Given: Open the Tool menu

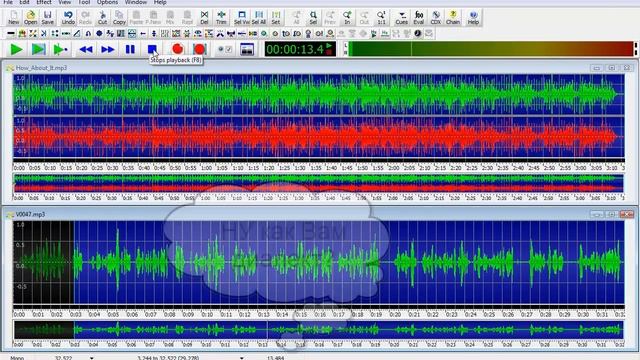Looking at the screenshot, I should coord(84,2).
